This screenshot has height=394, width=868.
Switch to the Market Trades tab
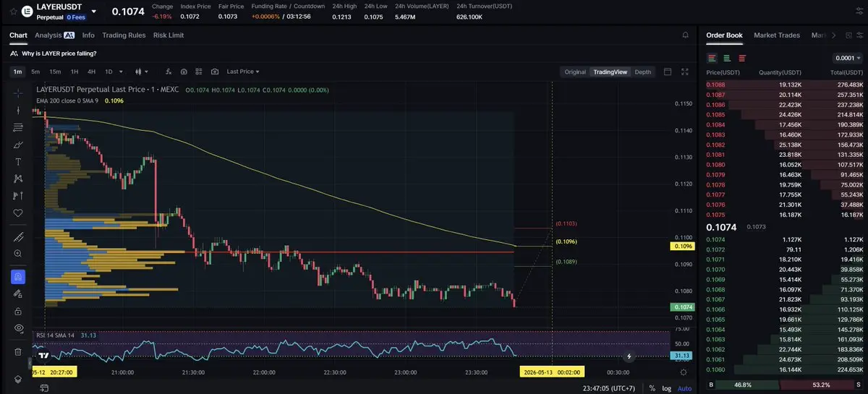click(x=777, y=35)
